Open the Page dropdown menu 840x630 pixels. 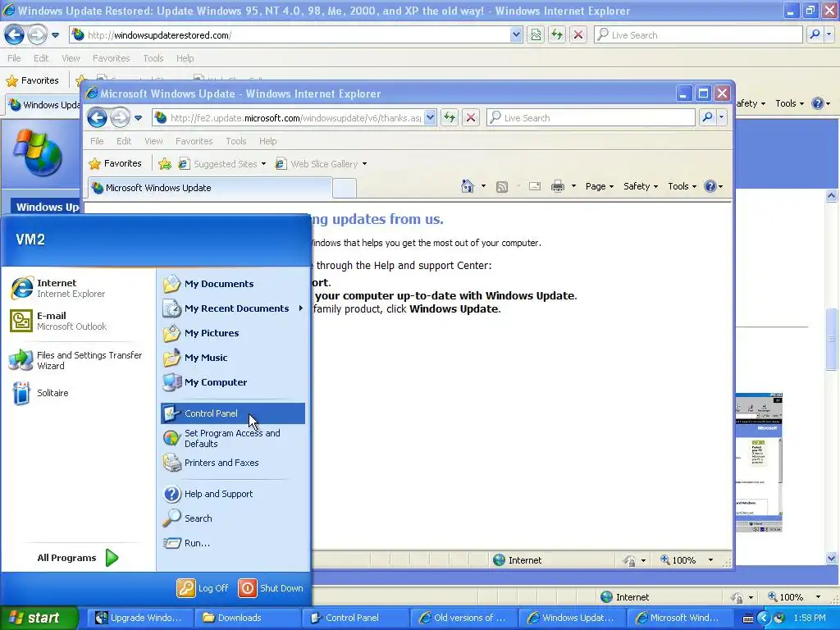tap(600, 186)
